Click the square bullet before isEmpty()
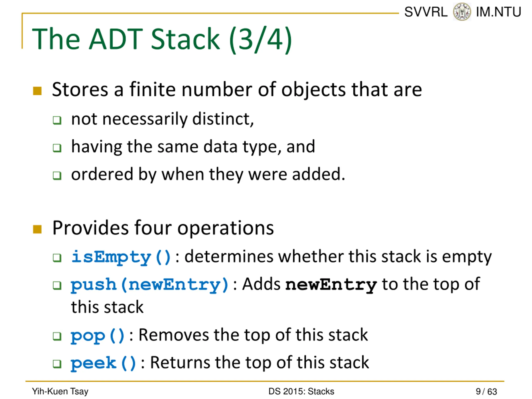The height and width of the screenshot is (399, 532). pyautogui.click(x=57, y=258)
